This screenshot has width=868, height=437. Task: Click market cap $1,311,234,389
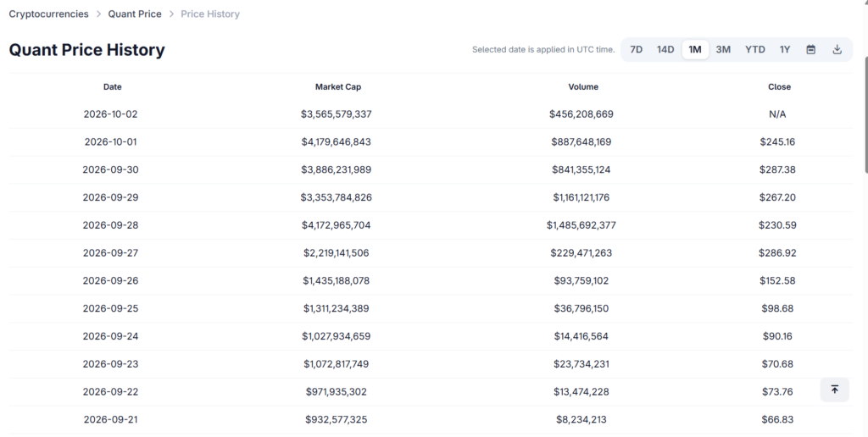pos(336,308)
